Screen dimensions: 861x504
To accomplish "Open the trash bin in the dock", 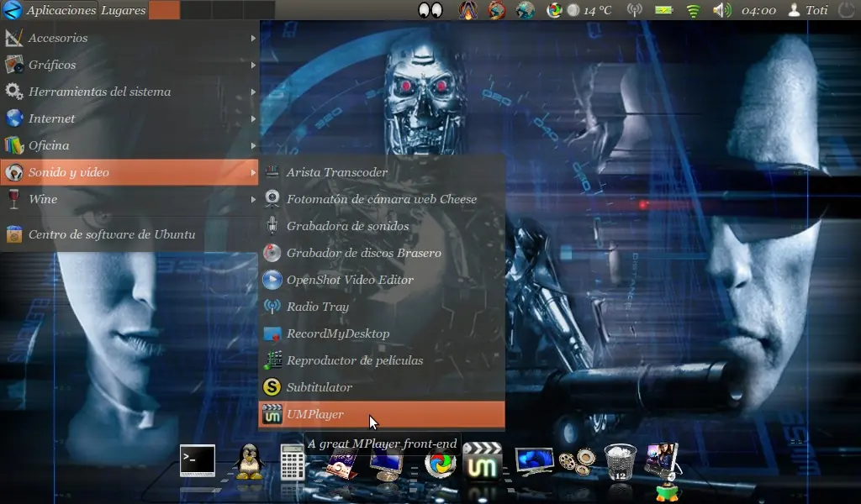I will coord(620,462).
